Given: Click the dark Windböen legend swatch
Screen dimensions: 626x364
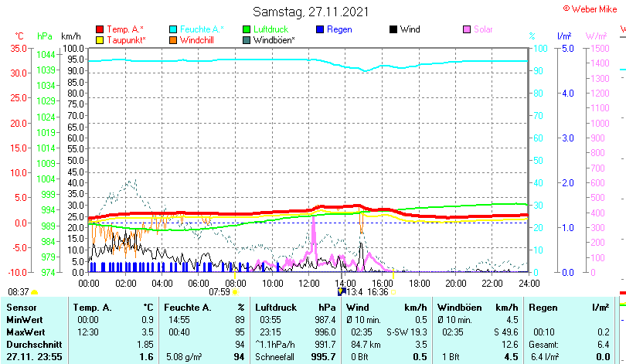Looking at the screenshot, I should [247, 39].
